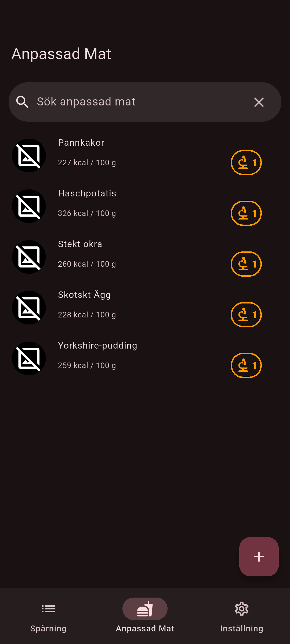This screenshot has width=290, height=644.
Task: Select the Skotskt Ägg list item
Action: (134, 305)
